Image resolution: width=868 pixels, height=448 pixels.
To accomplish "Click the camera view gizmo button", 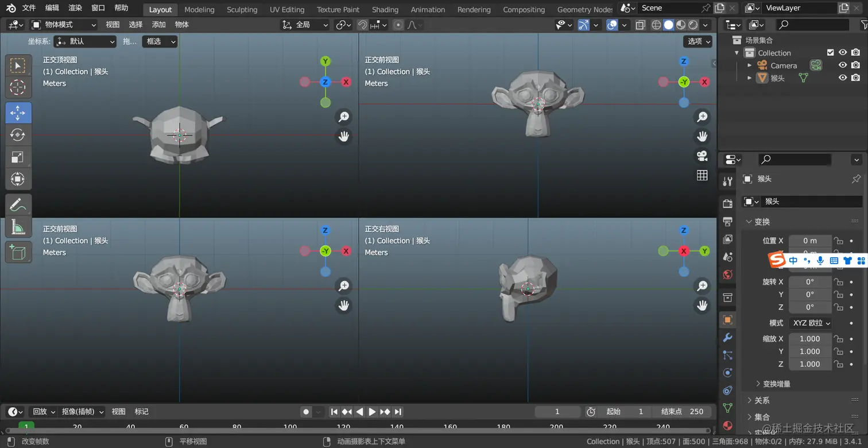I will (702, 156).
